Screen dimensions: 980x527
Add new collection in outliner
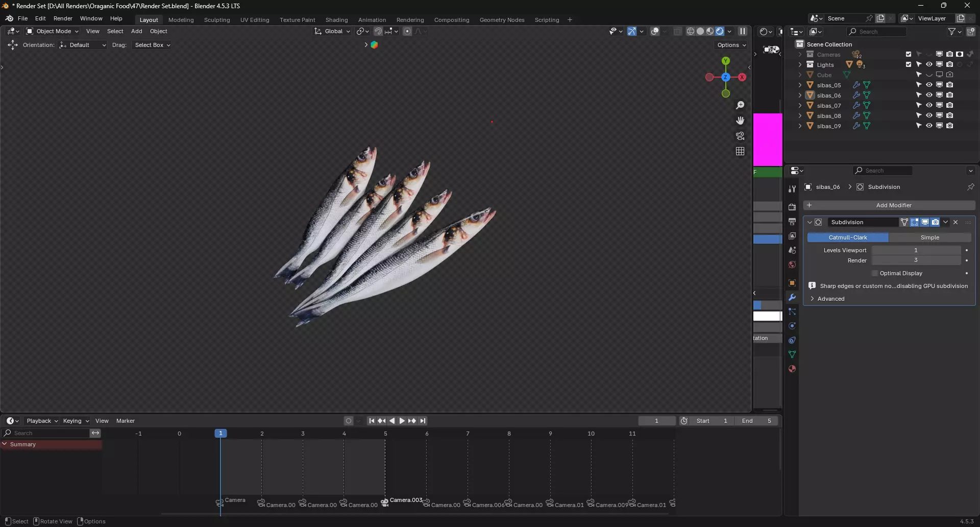pos(971,32)
